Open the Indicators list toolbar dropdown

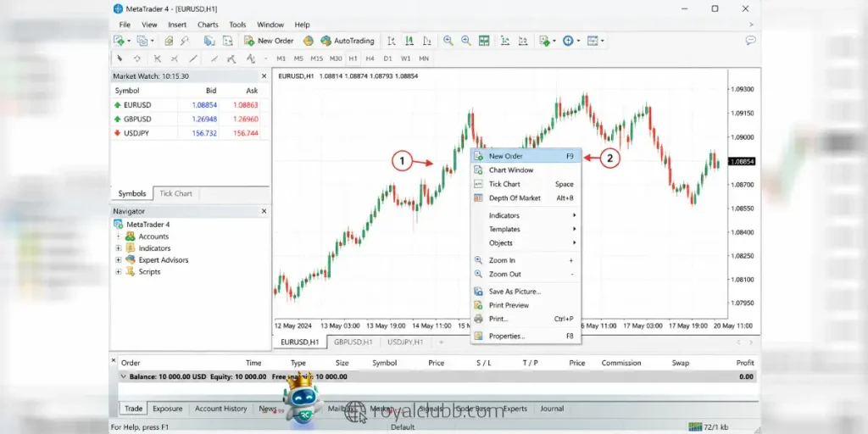point(554,41)
